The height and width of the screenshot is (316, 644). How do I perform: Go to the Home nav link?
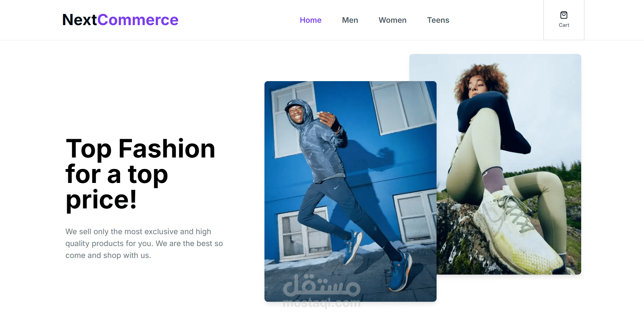[x=310, y=20]
